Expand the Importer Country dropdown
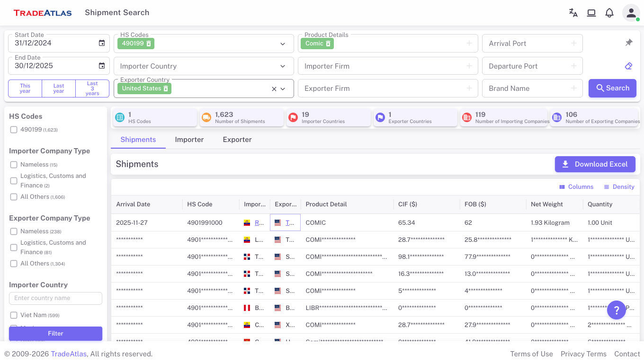The height and width of the screenshot is (363, 644). point(283,66)
